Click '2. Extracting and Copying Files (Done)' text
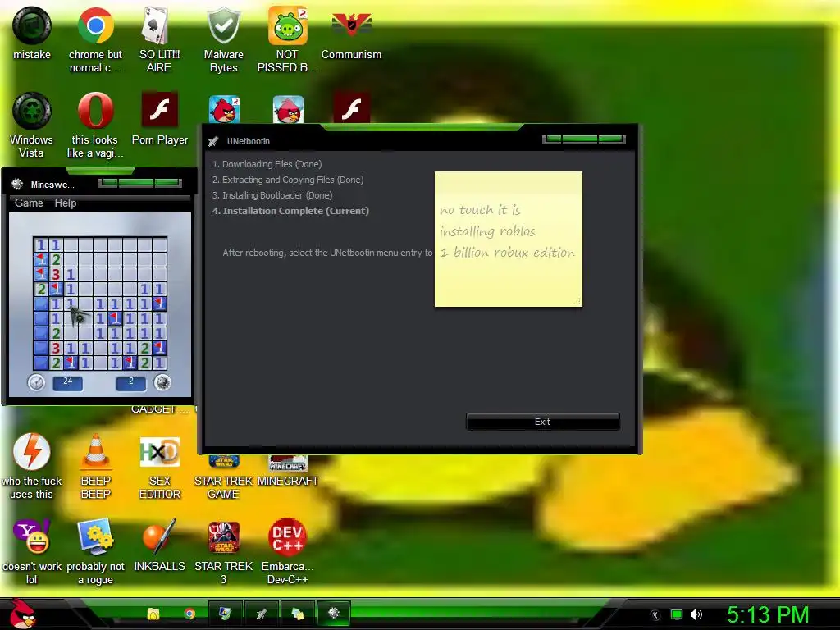Screen dimensions: 840x630 [x=288, y=180]
